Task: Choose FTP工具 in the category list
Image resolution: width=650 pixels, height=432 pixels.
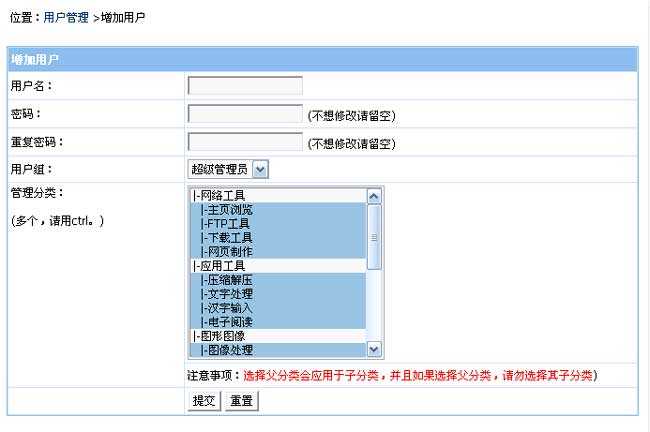Action: click(x=226, y=224)
